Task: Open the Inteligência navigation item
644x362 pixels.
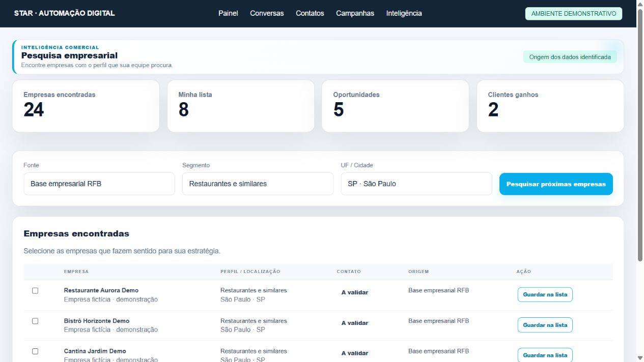Action: click(x=404, y=13)
